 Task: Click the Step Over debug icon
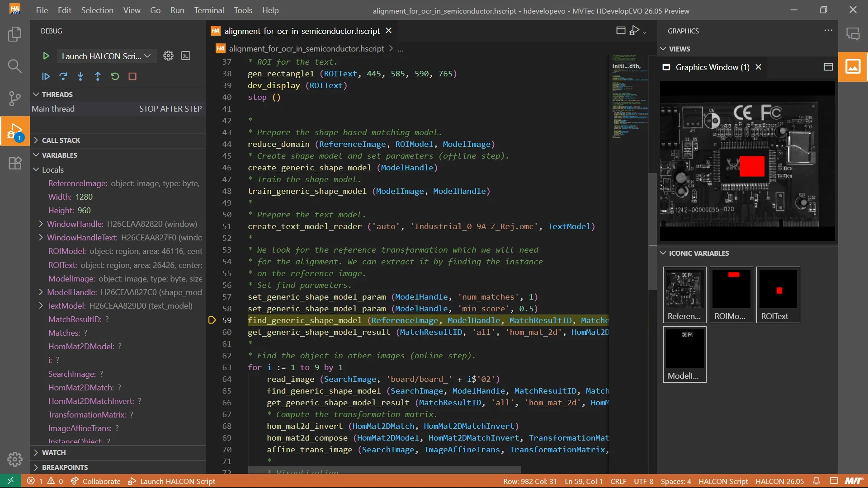click(x=63, y=76)
